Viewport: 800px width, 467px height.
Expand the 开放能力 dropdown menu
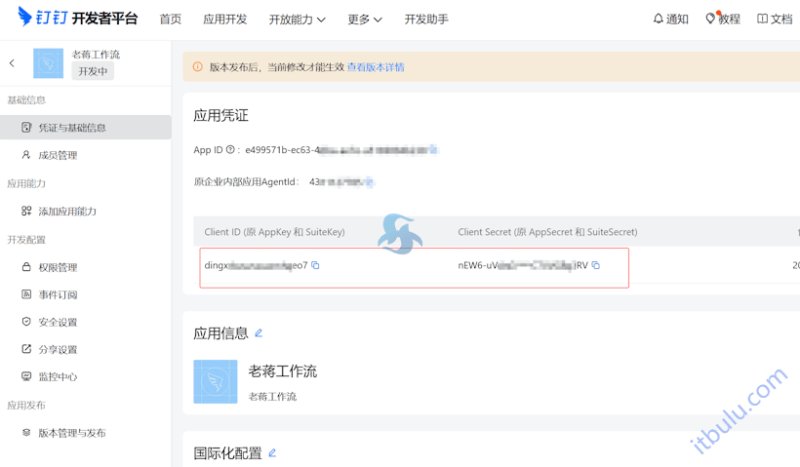pos(297,19)
